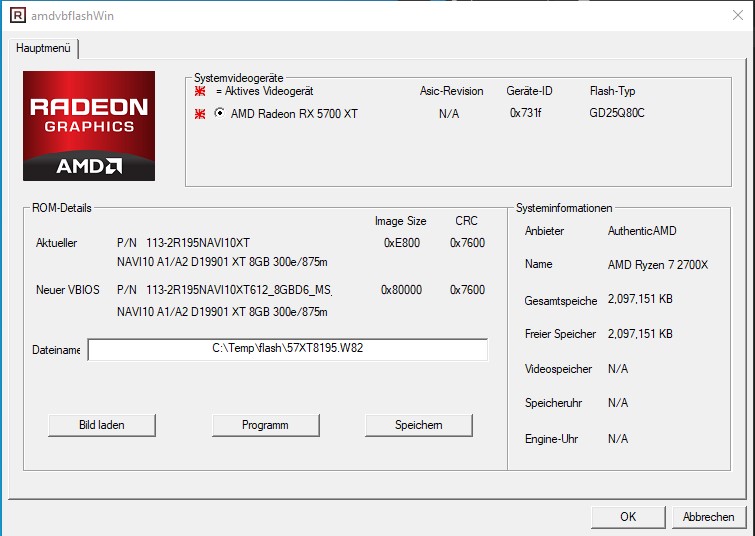755x536 pixels.
Task: Click the Aktueller label
Action: pyautogui.click(x=56, y=243)
